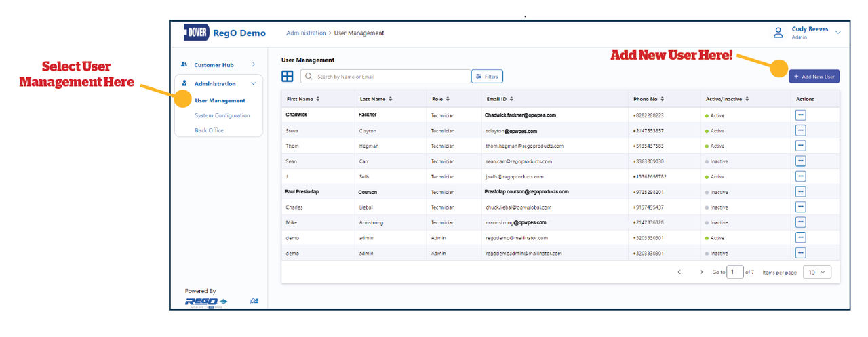Open the Filters button
Viewport: 868px width, 337px height.
487,77
